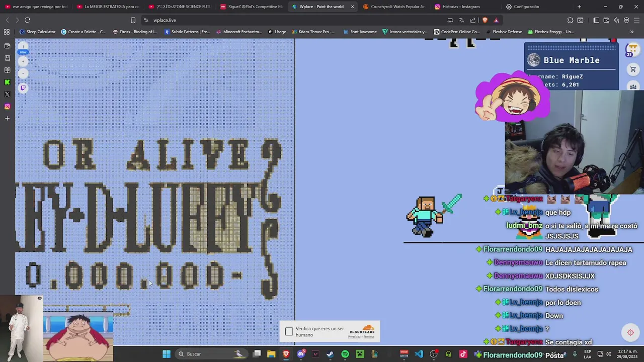Open the Flexbox Defense bookmark
This screenshot has width=644, height=362.
pos(504,32)
